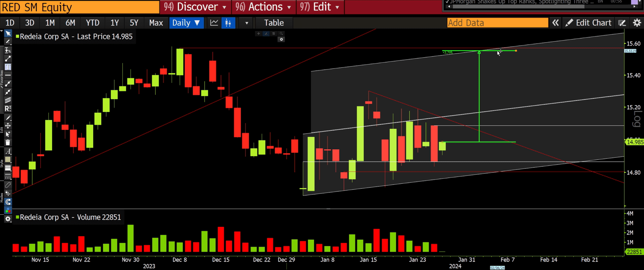The height and width of the screenshot is (270, 644).
Task: Select the 3D time range
Action: tap(30, 23)
